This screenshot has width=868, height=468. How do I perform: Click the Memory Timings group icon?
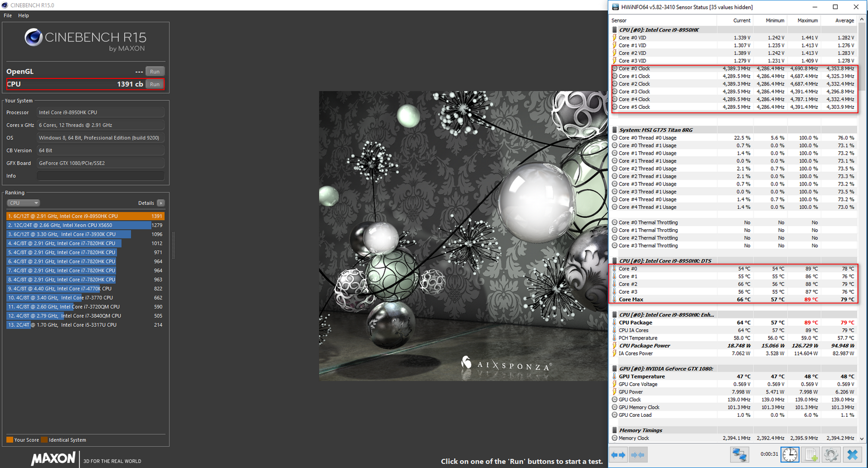pos(614,430)
